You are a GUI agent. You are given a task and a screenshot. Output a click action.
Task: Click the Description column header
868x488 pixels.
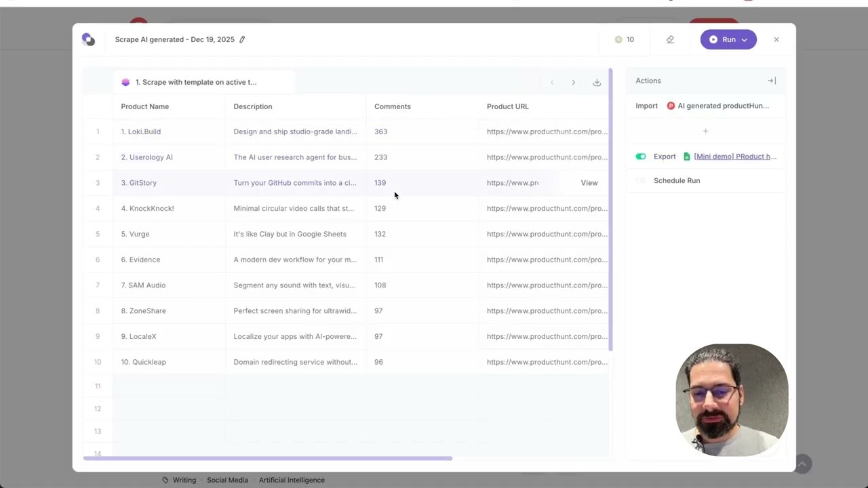[x=296, y=106]
